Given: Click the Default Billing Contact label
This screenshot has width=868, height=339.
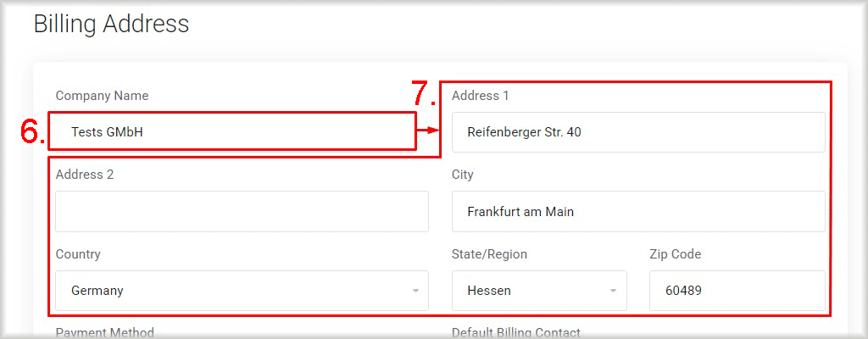Looking at the screenshot, I should click(x=516, y=333).
